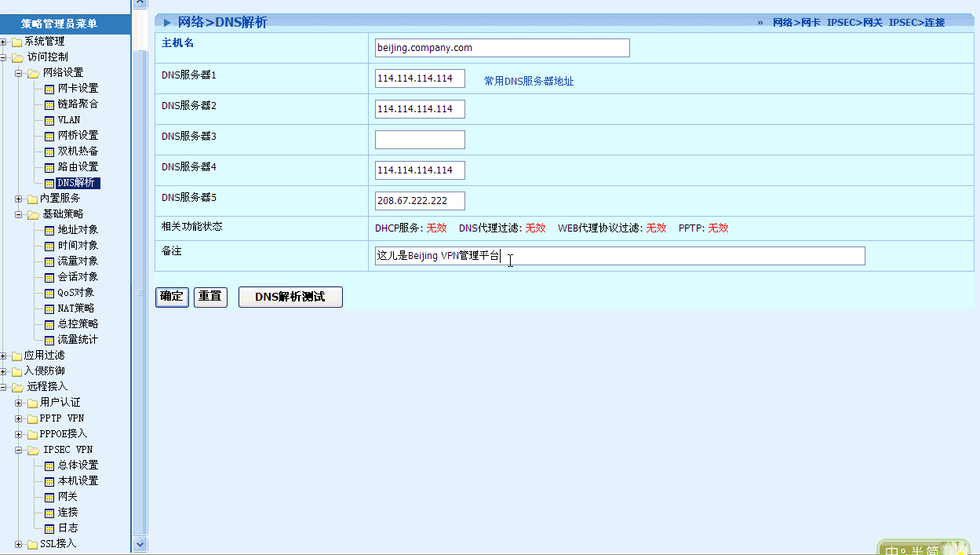Screen dimensions: 980x555
Task: Collapse the IPSEC VPN tree node
Action: coord(19,450)
